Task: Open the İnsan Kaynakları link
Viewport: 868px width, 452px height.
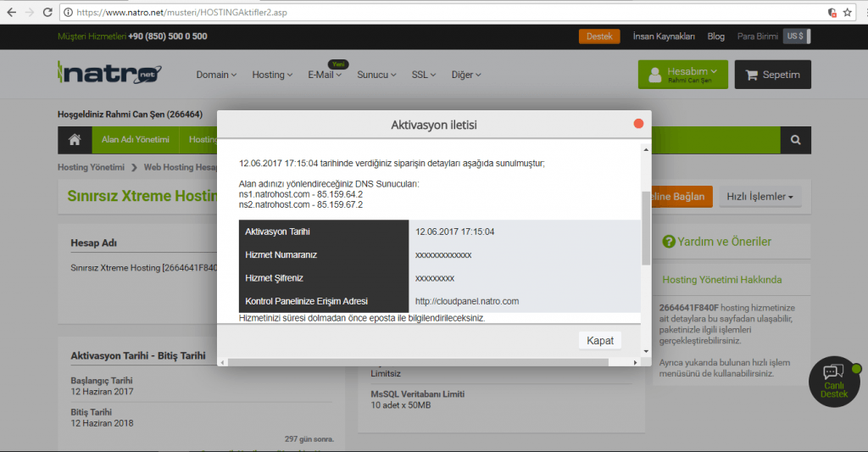Action: click(664, 36)
